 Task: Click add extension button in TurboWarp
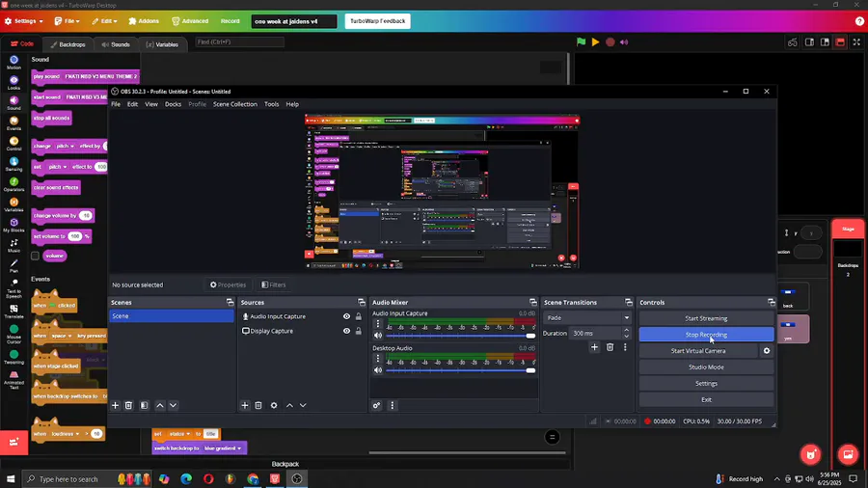(14, 442)
